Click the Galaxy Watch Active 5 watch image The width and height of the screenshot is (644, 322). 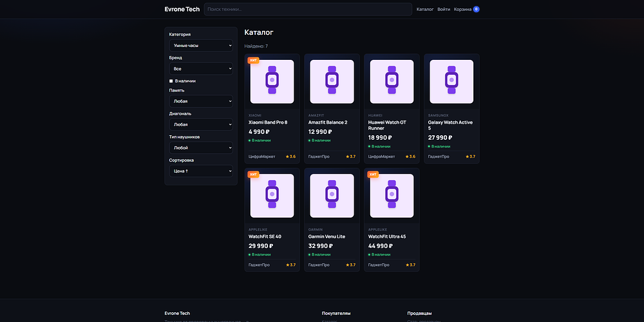coord(451,81)
